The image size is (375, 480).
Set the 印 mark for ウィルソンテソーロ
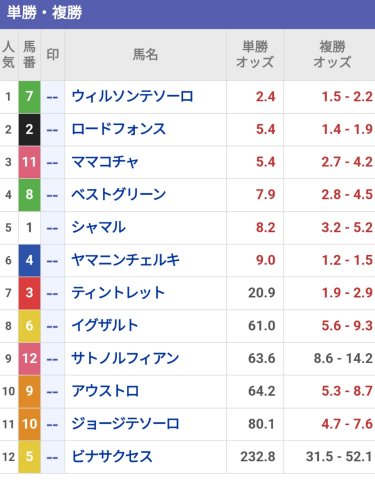53,97
